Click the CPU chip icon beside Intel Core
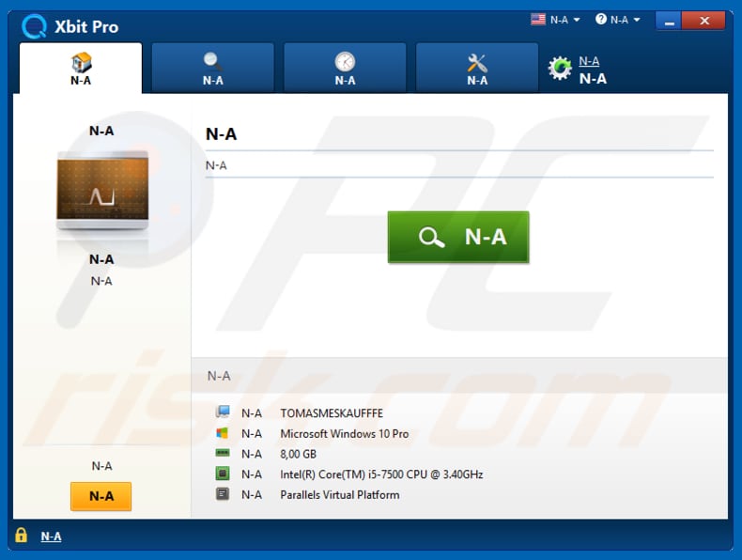The image size is (742, 560). tap(223, 474)
